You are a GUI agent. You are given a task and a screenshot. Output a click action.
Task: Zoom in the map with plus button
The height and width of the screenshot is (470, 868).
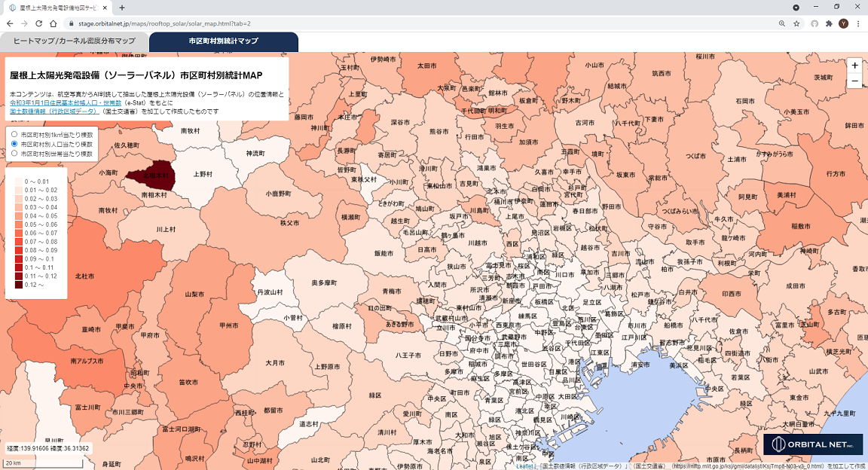coord(854,66)
